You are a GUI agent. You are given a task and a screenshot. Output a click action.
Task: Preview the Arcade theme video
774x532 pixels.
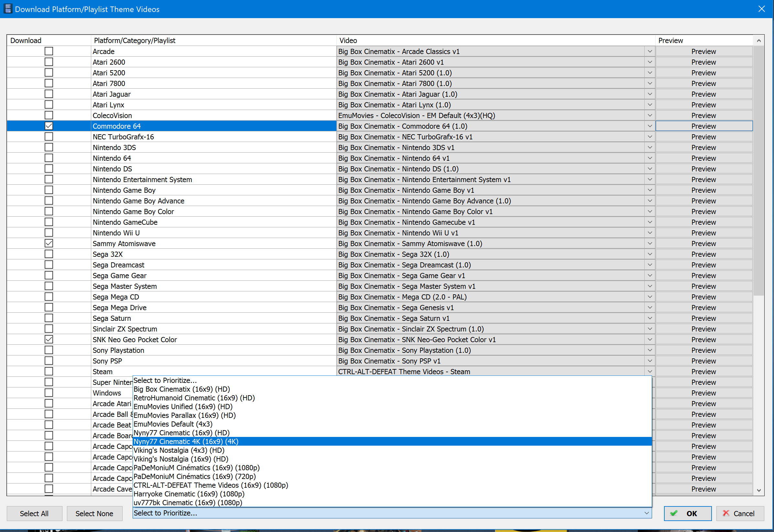(x=704, y=51)
